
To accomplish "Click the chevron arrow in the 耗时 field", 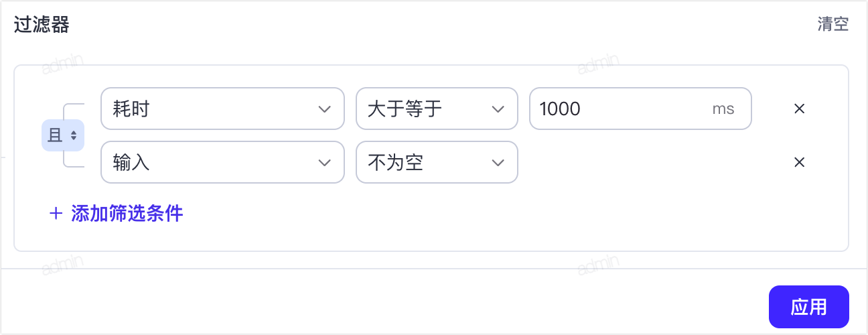I will click(x=324, y=109).
